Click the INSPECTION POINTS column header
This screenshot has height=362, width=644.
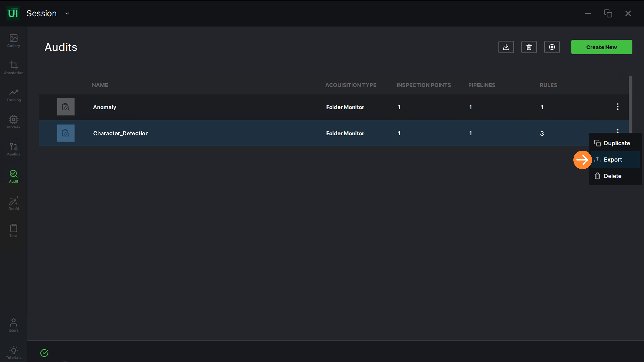coord(424,85)
